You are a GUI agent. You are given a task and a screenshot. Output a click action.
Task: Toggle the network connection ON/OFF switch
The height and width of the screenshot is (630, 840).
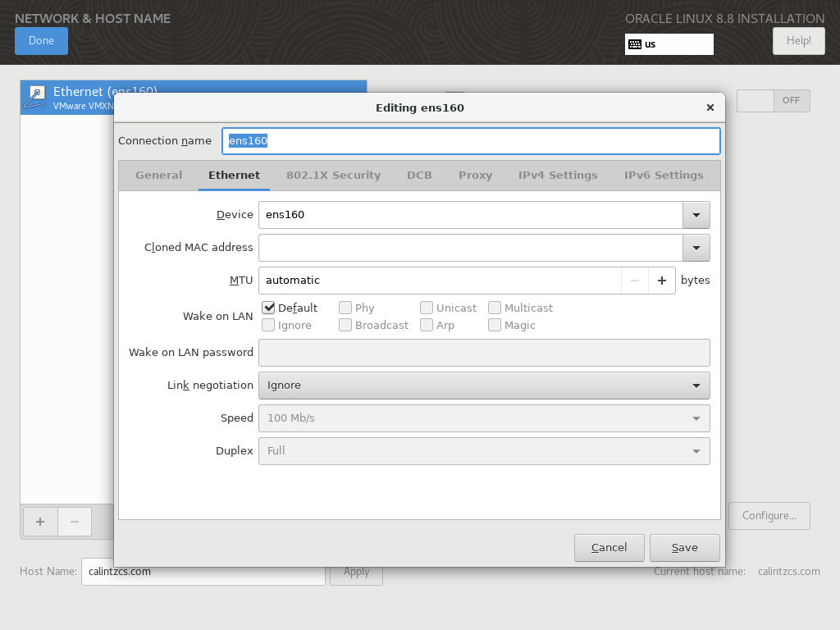773,101
